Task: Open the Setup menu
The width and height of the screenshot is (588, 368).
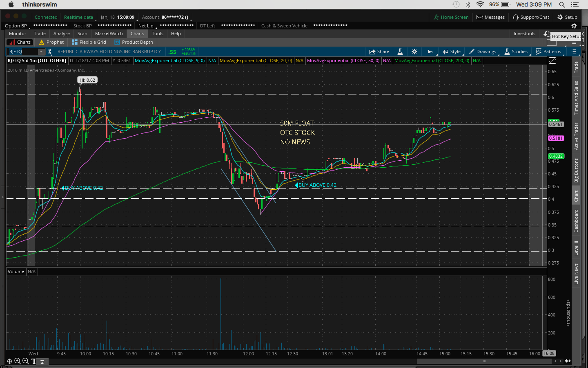Action: pos(568,17)
